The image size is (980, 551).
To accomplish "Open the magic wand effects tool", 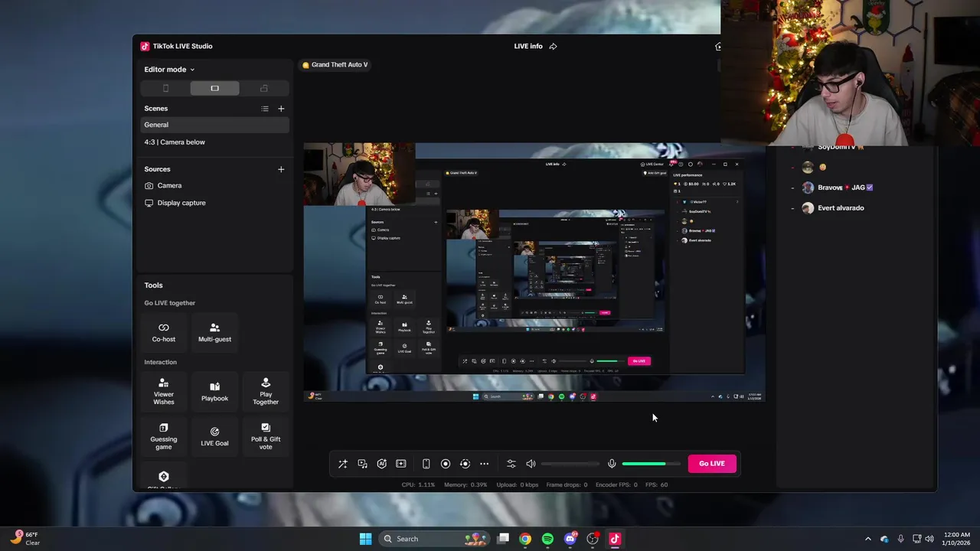I will (x=343, y=464).
